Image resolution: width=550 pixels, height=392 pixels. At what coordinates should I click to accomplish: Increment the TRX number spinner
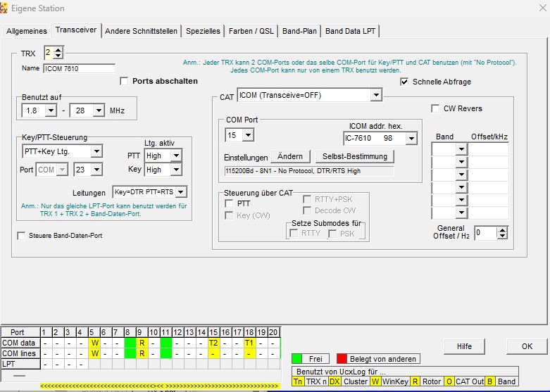pos(58,50)
